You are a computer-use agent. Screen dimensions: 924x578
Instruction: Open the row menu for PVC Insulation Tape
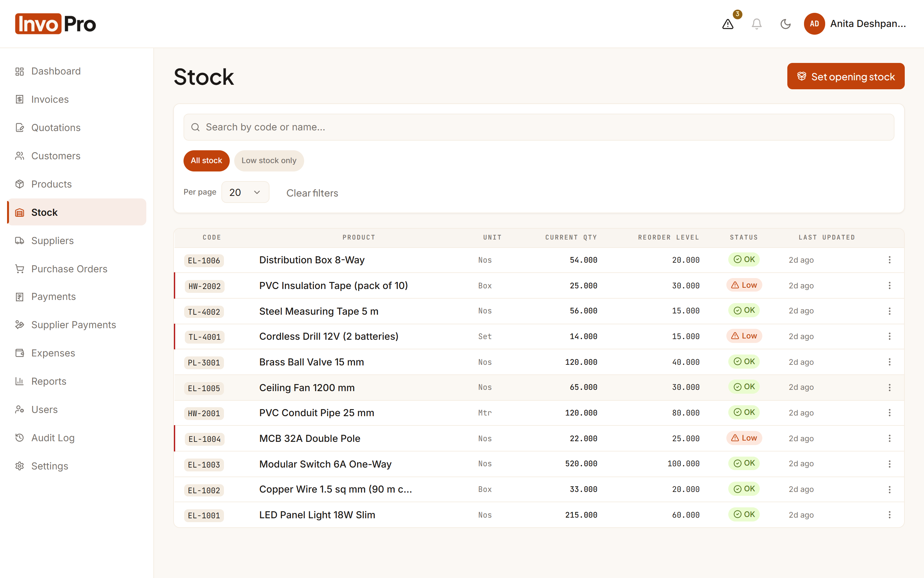coord(889,285)
